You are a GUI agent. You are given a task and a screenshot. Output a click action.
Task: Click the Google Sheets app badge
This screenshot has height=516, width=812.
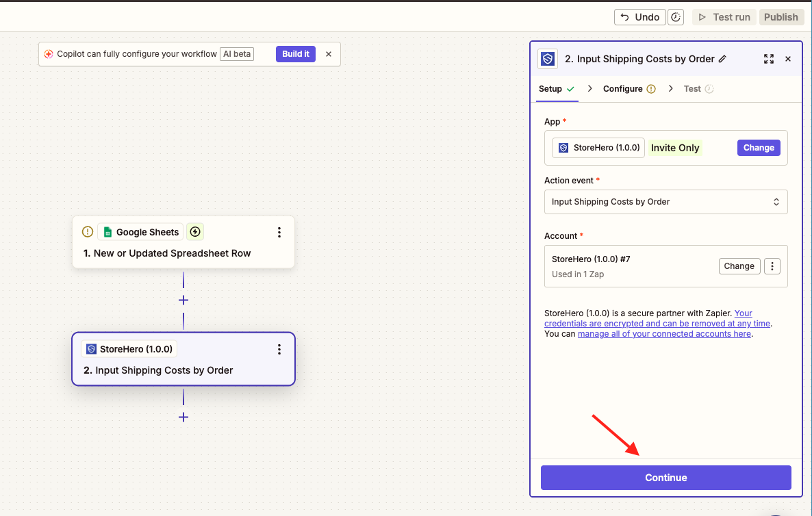click(x=140, y=232)
